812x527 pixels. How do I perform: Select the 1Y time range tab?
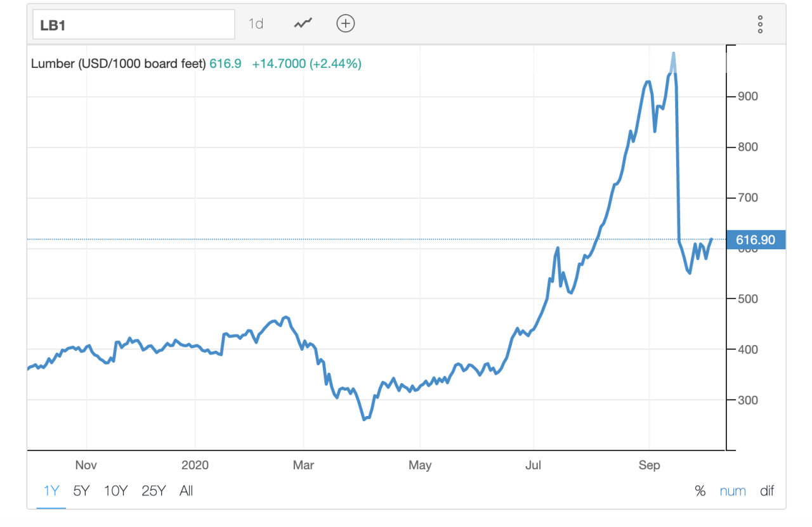click(x=51, y=491)
